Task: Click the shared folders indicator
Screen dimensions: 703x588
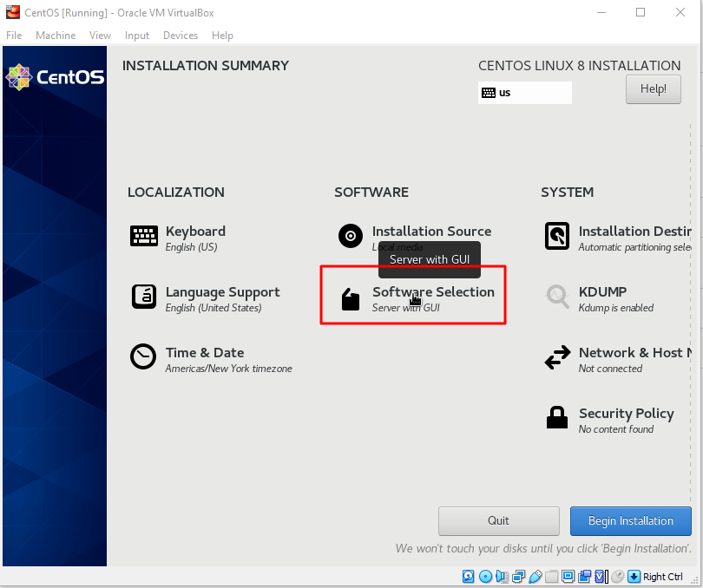Action: (x=551, y=577)
